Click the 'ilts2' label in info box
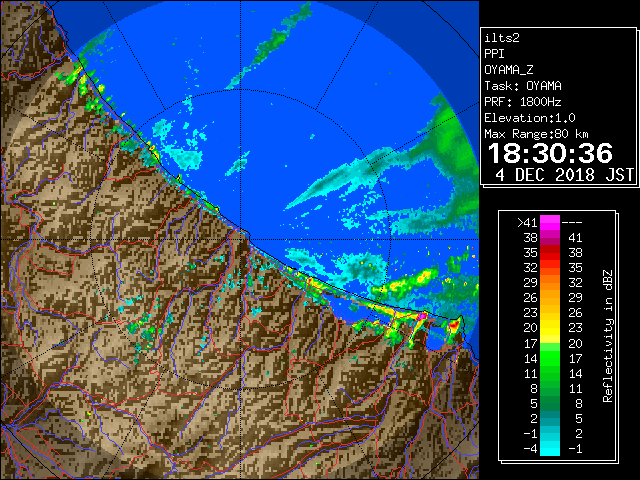 coord(502,38)
